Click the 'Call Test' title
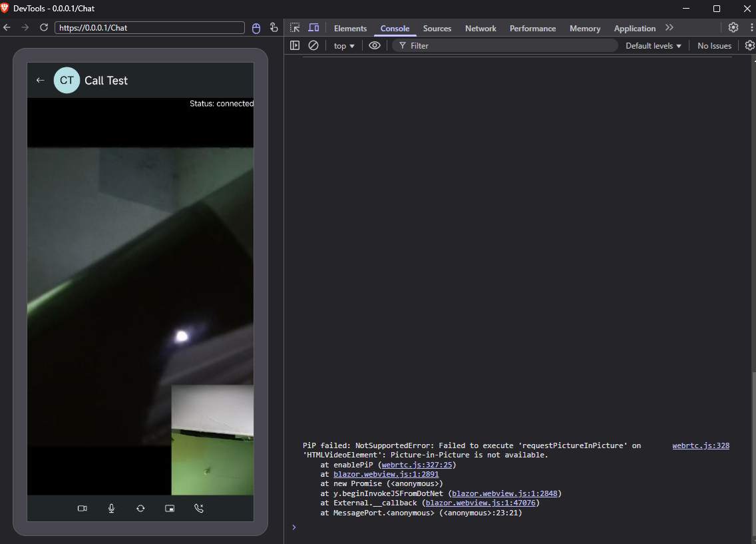Image resolution: width=756 pixels, height=544 pixels. pos(106,81)
